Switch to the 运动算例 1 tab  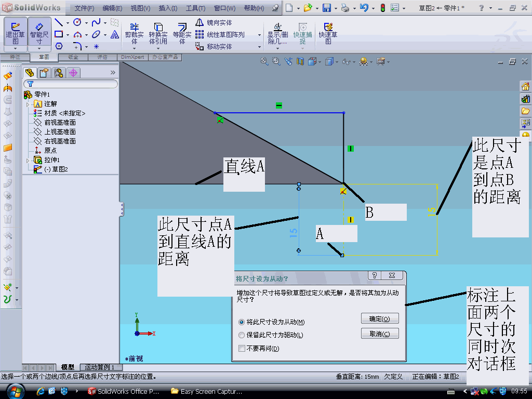pyautogui.click(x=99, y=367)
